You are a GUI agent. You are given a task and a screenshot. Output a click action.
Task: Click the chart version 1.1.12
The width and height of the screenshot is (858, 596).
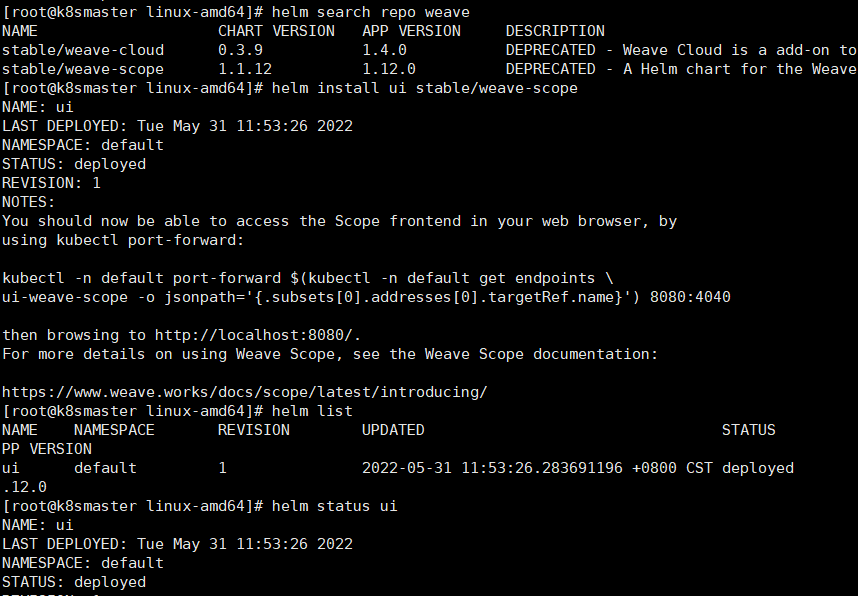[x=245, y=70]
